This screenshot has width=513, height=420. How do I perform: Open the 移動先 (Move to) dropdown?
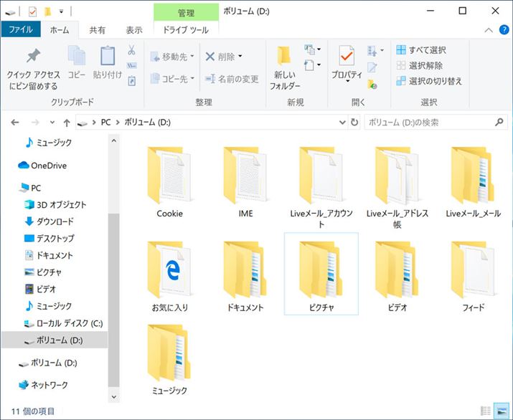[172, 57]
